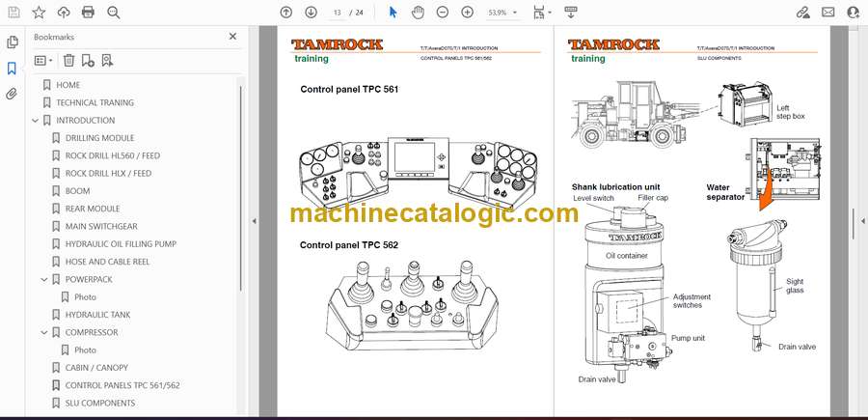The image size is (868, 420).
Task: Zoom out with the minus button
Action: [443, 13]
